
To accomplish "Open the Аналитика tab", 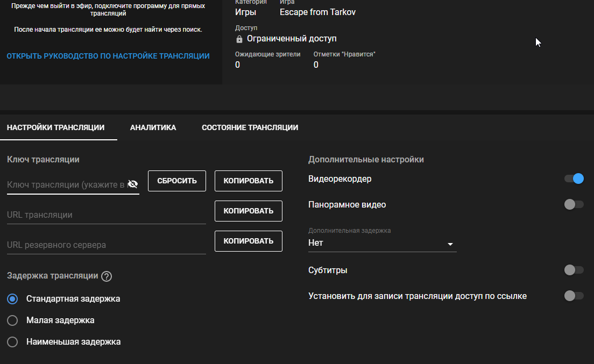I will pyautogui.click(x=153, y=127).
